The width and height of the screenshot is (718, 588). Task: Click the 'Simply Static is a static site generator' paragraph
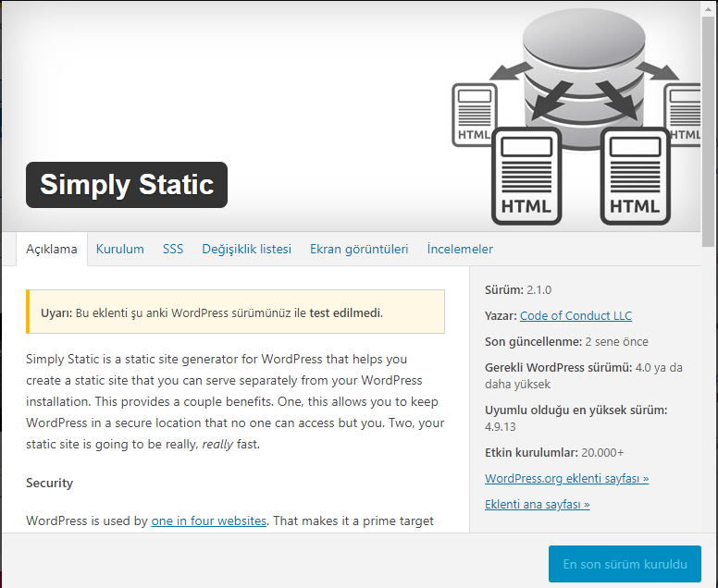(235, 402)
